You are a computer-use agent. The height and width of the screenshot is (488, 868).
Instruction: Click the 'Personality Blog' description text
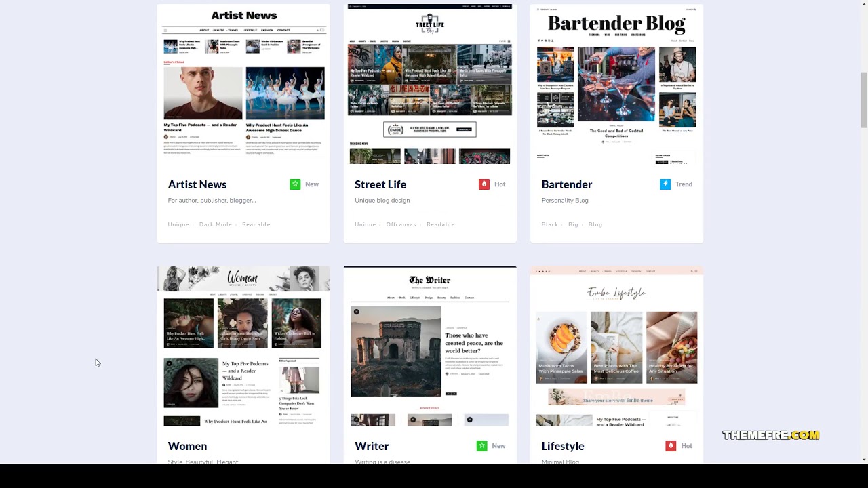[565, 201]
